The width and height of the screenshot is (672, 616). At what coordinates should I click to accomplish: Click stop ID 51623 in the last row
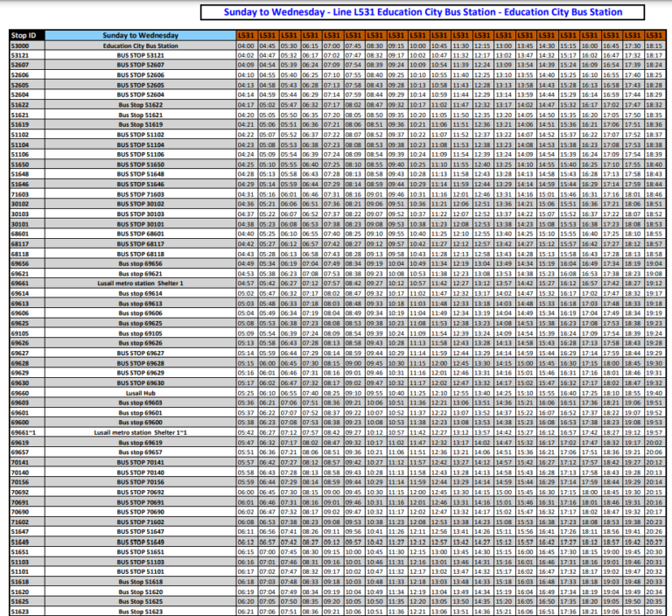click(19, 611)
